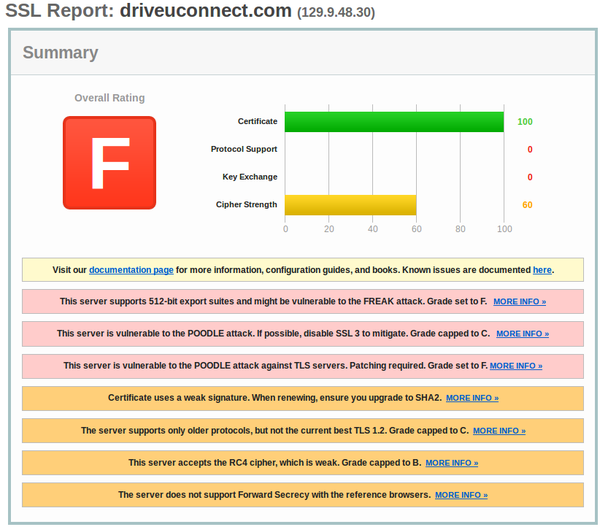Click the 'Key Exchange' chart label
This screenshot has height=527, width=600.
tap(250, 177)
